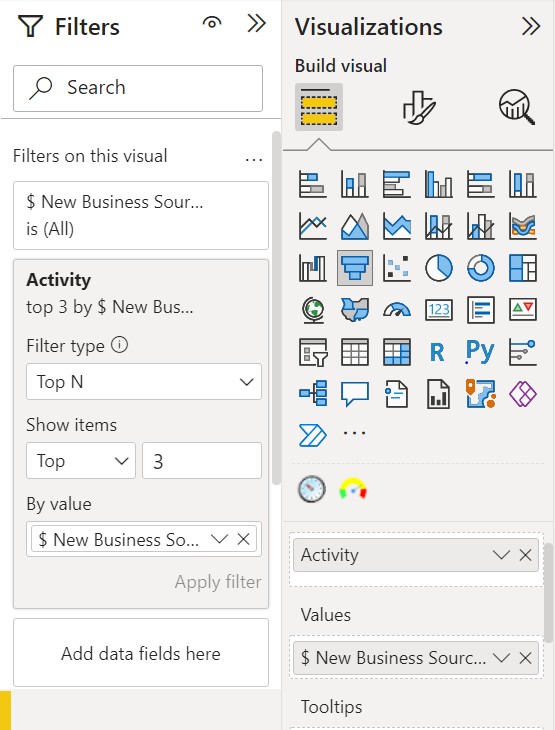Image resolution: width=555 pixels, height=730 pixels.
Task: Select the decomposition tree visual
Action: tap(312, 394)
